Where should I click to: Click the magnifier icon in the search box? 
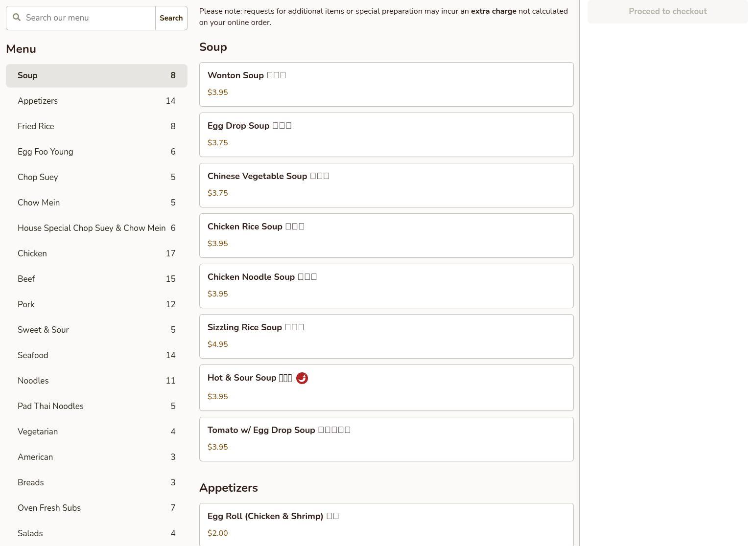[x=17, y=18]
